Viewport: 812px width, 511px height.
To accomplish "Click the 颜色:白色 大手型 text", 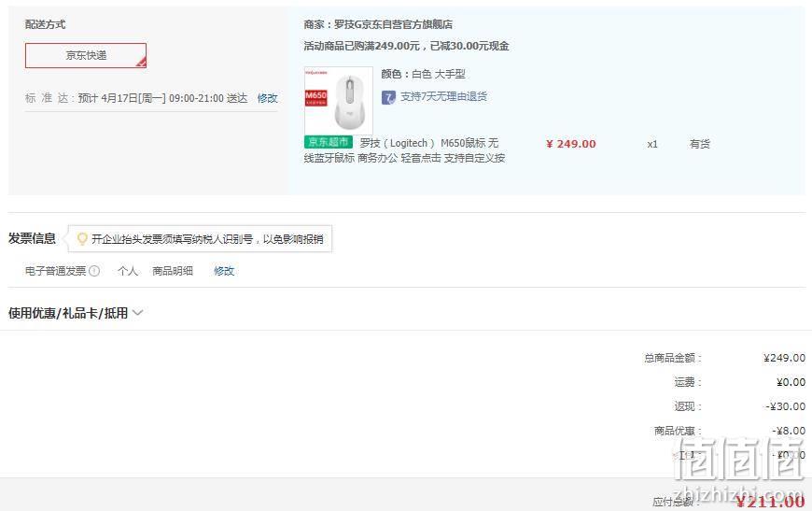I will (423, 74).
